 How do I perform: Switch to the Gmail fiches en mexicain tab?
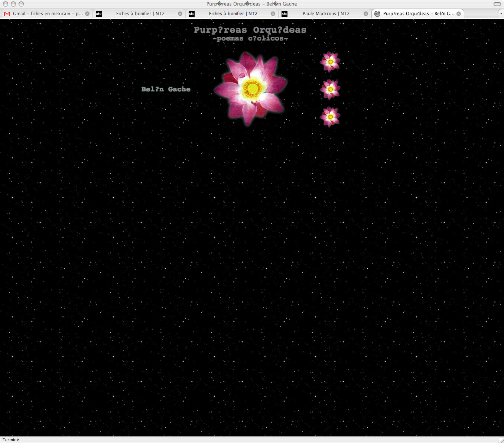pos(46,14)
